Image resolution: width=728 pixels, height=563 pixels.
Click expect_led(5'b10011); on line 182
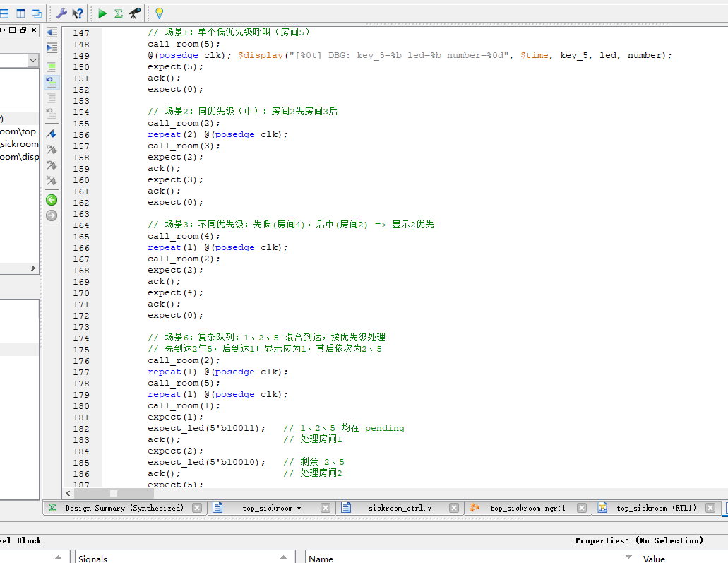point(206,428)
